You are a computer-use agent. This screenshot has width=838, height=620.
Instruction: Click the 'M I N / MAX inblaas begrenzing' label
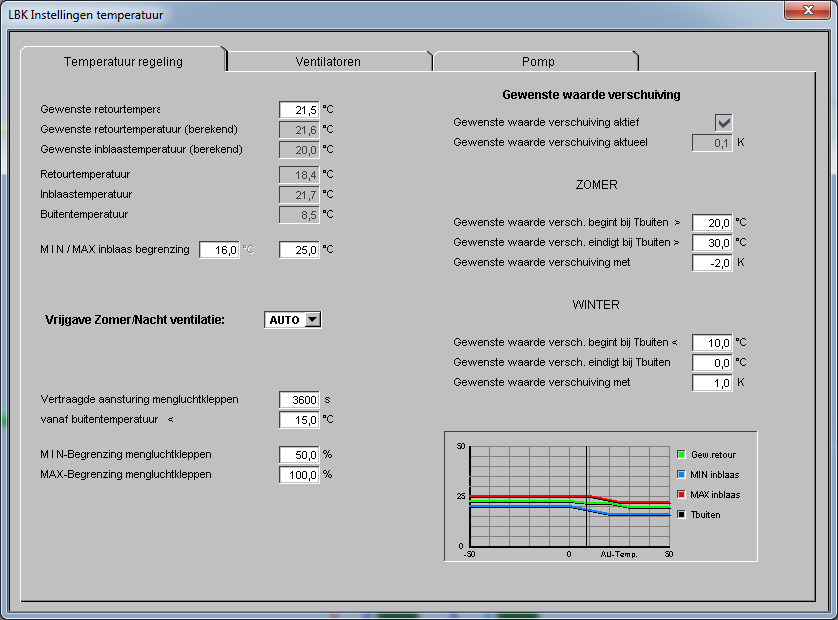[x=115, y=249]
